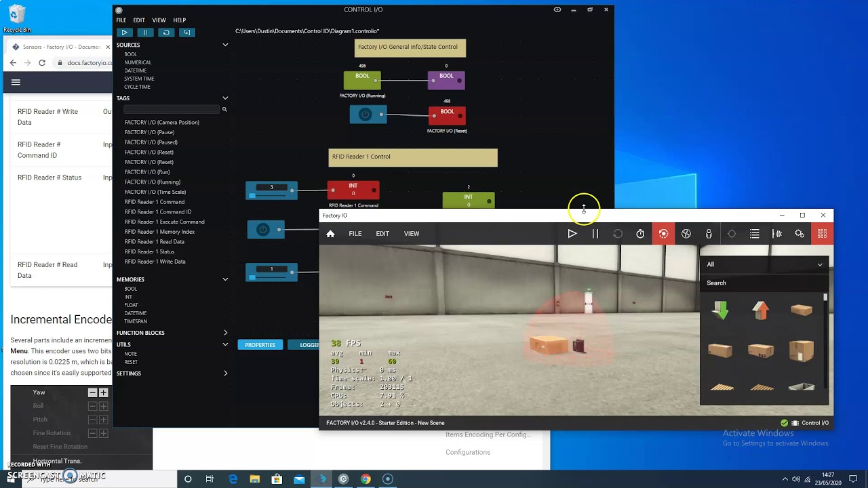Pick the green down arrow emitter part

(x=720, y=310)
